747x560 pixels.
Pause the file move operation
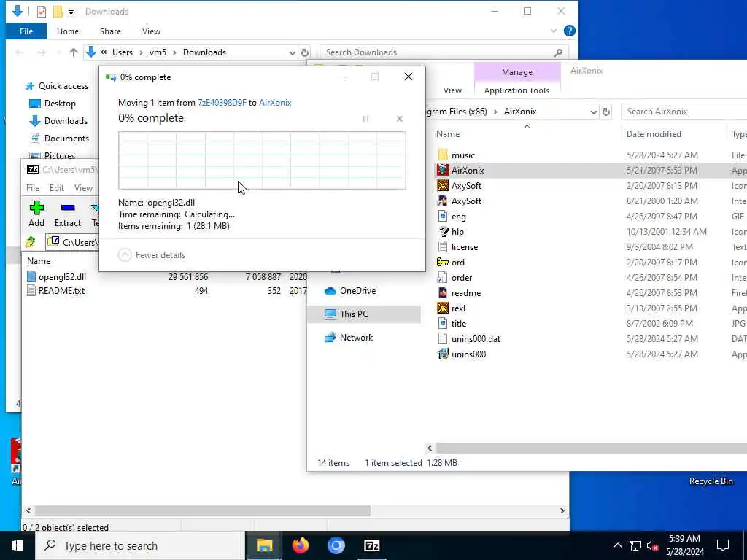365,119
